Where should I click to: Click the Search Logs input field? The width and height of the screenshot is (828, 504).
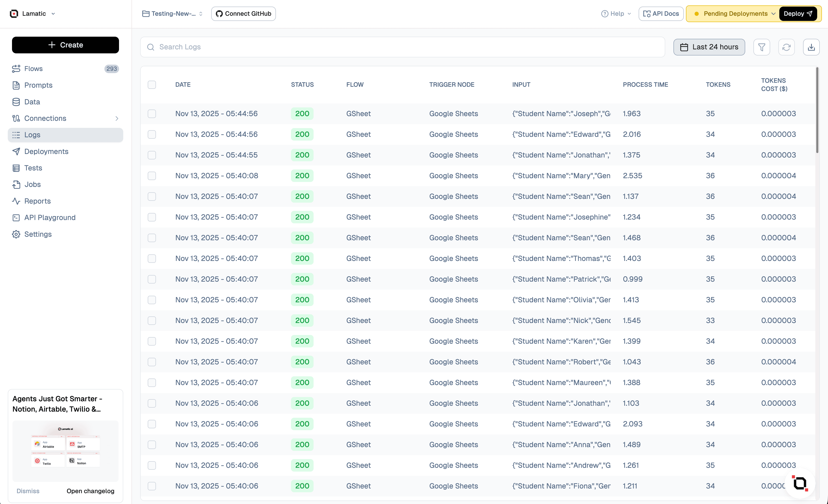(x=402, y=47)
